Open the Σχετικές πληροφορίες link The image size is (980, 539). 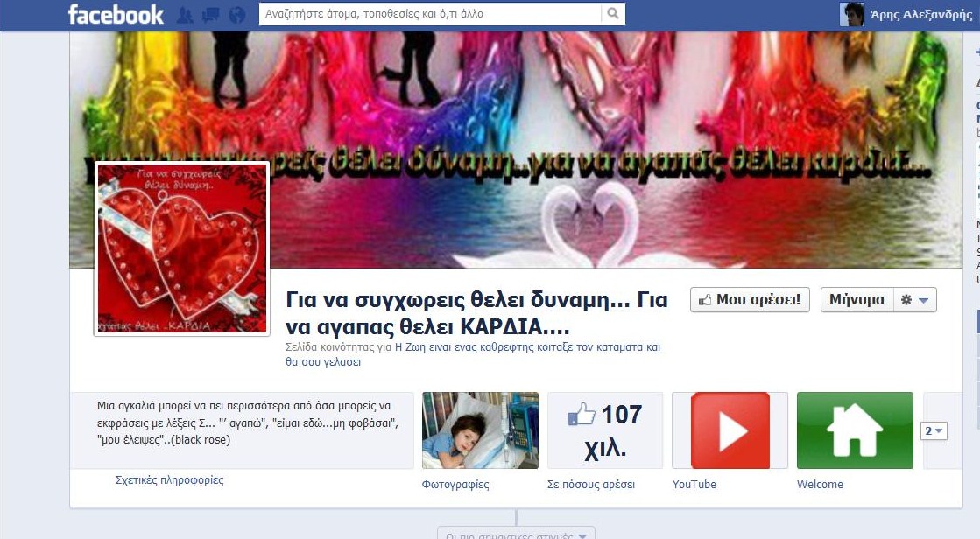[x=169, y=480]
